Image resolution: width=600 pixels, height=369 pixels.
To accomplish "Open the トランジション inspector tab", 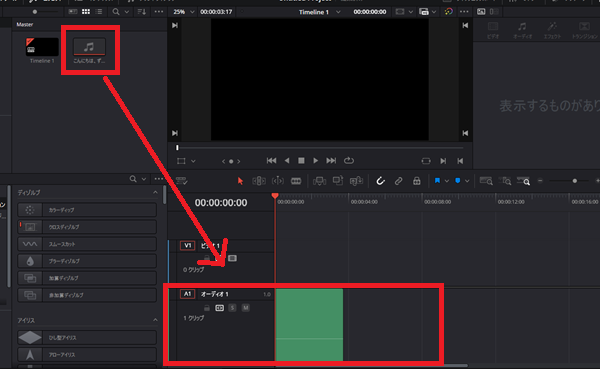I will point(584,30).
